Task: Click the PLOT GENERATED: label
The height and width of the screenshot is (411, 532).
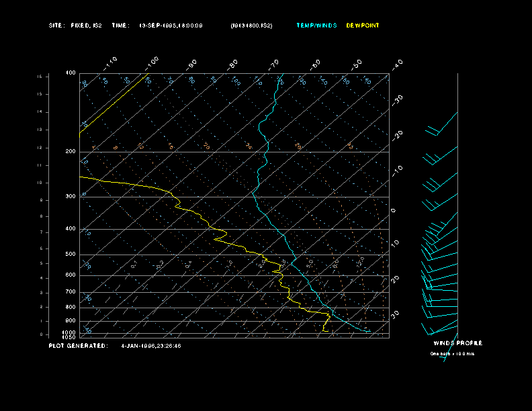Action: pos(79,346)
